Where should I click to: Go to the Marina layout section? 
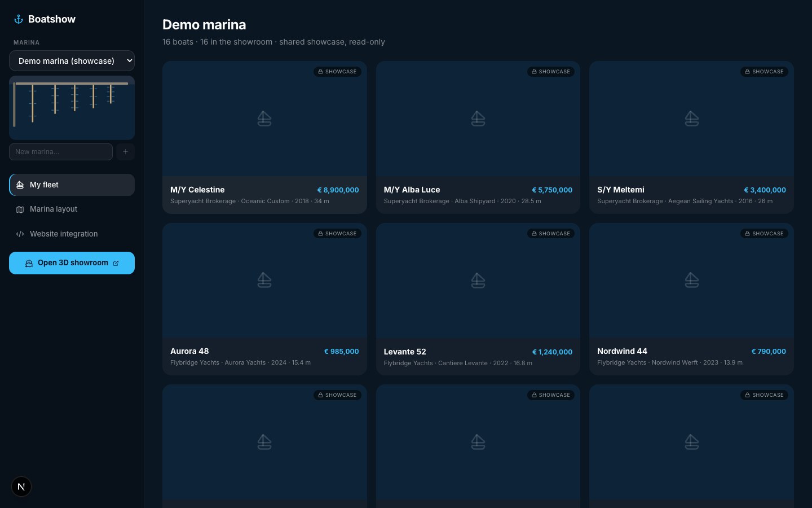[x=72, y=209]
